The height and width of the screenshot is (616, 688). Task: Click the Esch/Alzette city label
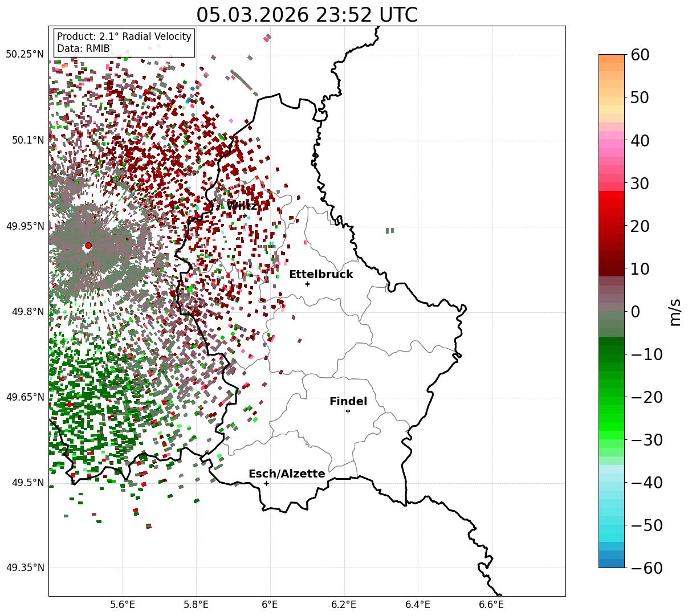[x=287, y=474]
